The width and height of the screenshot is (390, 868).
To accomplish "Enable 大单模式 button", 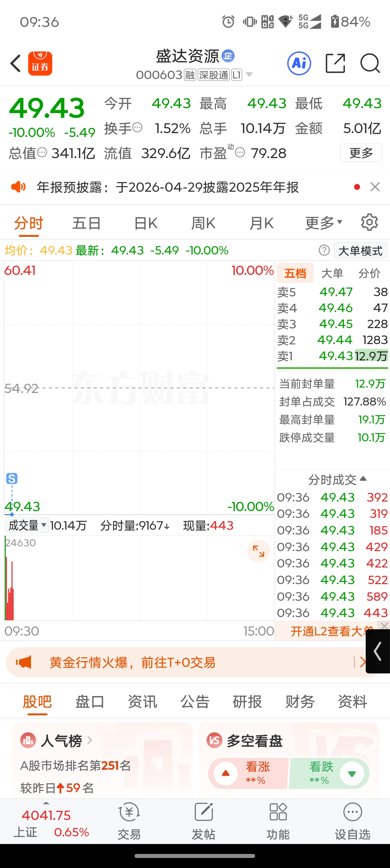I will point(360,251).
